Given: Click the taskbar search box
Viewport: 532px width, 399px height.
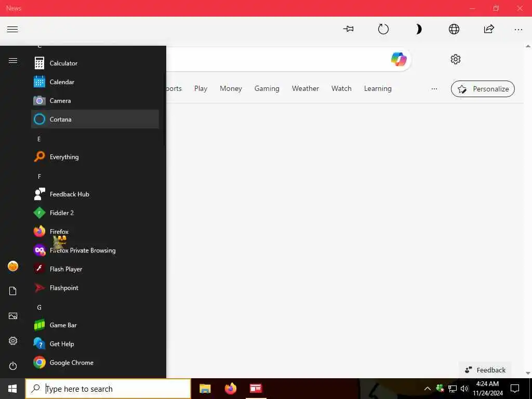Looking at the screenshot, I should pyautogui.click(x=108, y=389).
